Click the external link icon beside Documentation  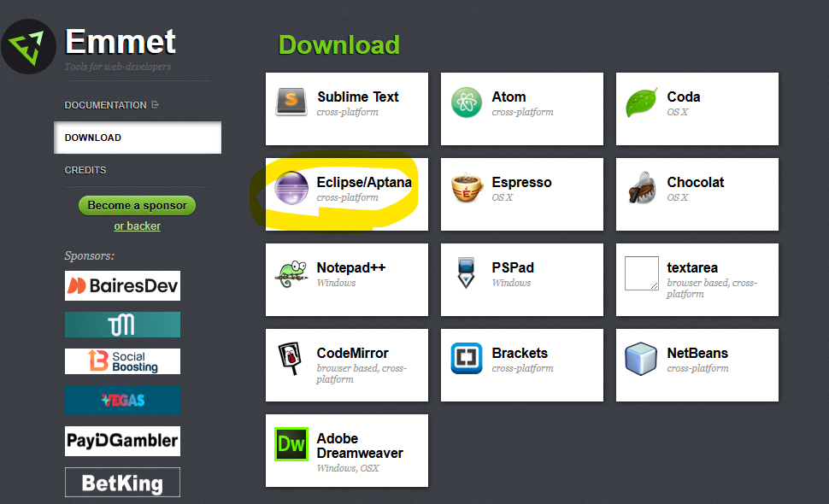click(x=155, y=104)
